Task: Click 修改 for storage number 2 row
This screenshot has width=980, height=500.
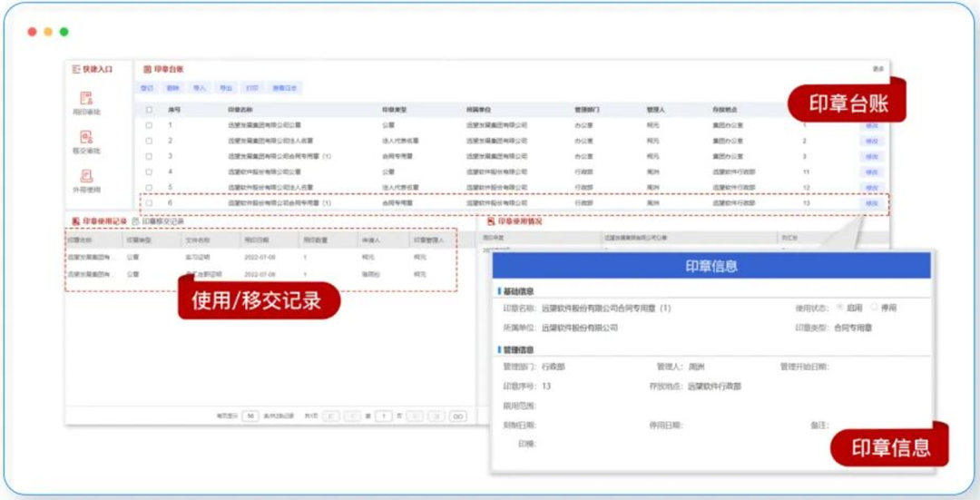Action: coord(872,142)
